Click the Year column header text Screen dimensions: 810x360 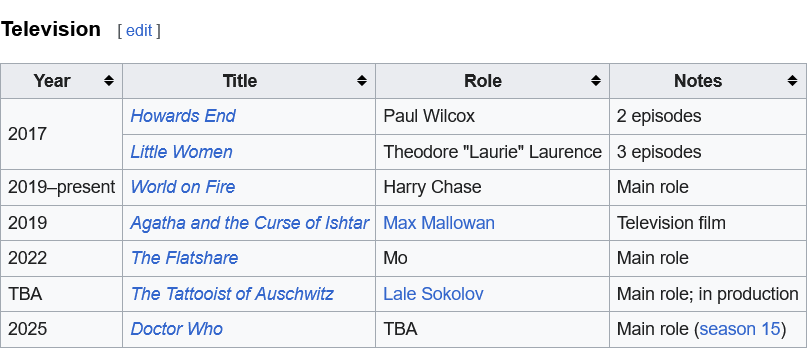click(x=52, y=81)
